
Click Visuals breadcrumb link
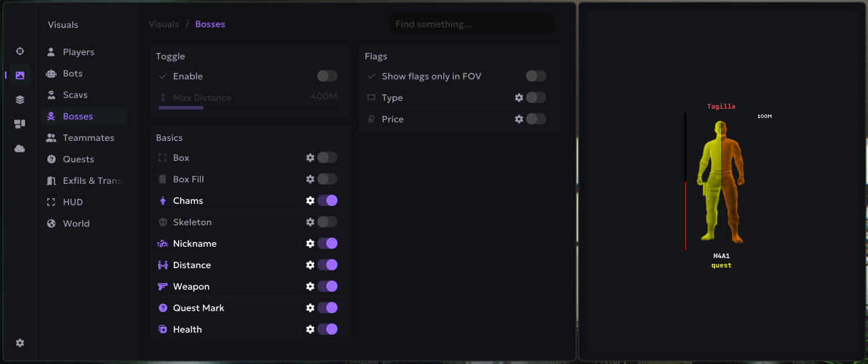point(164,24)
